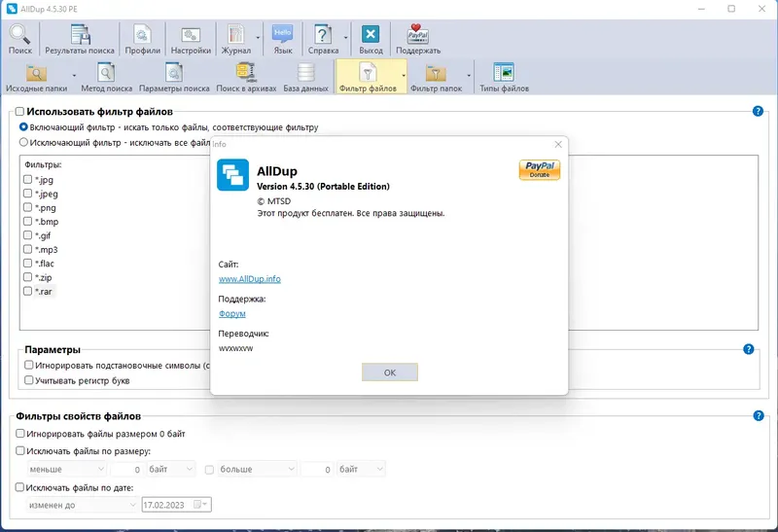
Task: Open Результаты поиска toolbar icon
Action: click(80, 39)
